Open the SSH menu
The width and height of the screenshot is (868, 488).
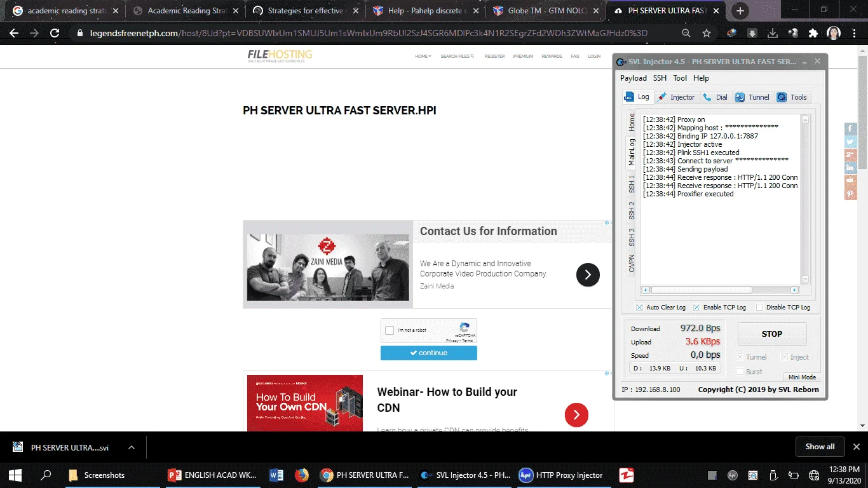coord(660,78)
